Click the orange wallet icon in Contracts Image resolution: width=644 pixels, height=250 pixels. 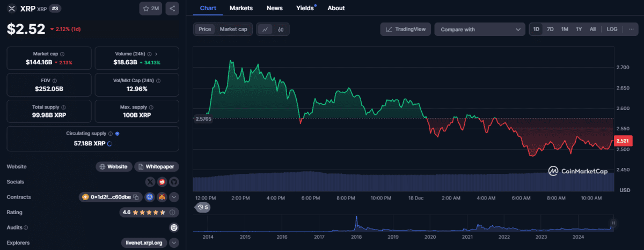pos(162,197)
